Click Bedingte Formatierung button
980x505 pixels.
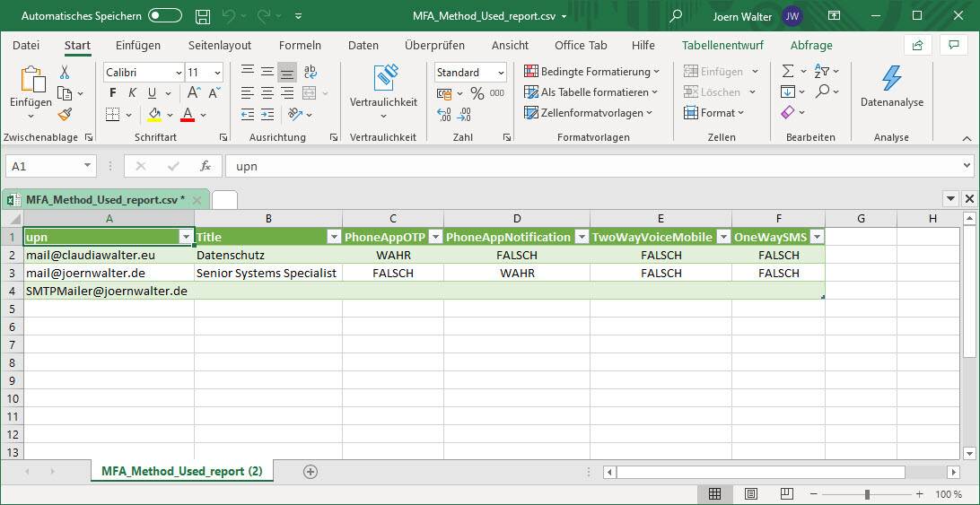[591, 72]
